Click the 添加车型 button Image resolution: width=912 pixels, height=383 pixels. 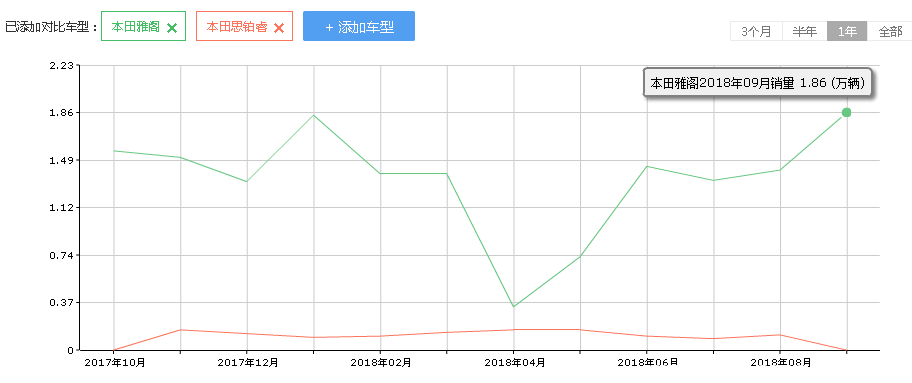(x=359, y=26)
